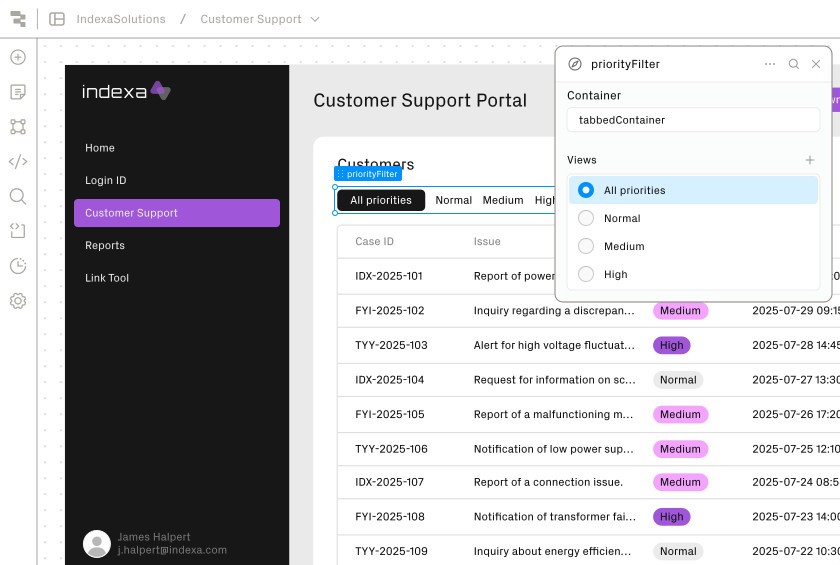Add a new view with the plus icon

[809, 160]
